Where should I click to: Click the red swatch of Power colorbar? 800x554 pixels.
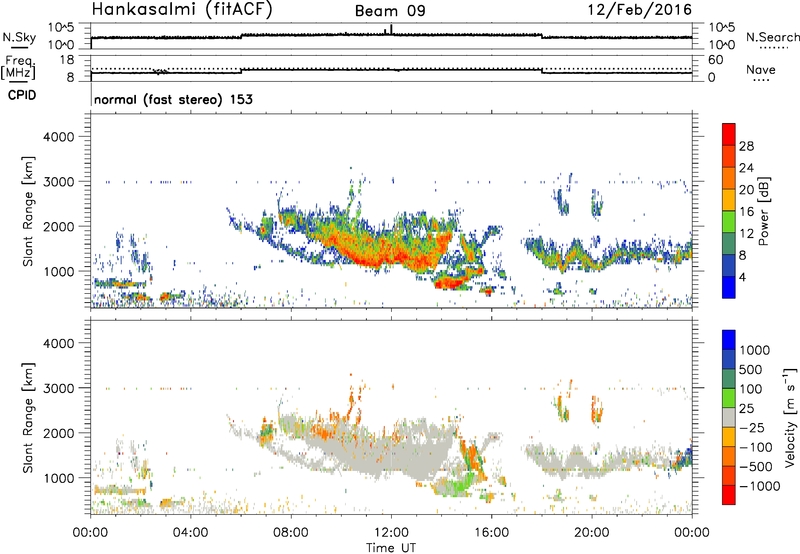pyautogui.click(x=729, y=134)
